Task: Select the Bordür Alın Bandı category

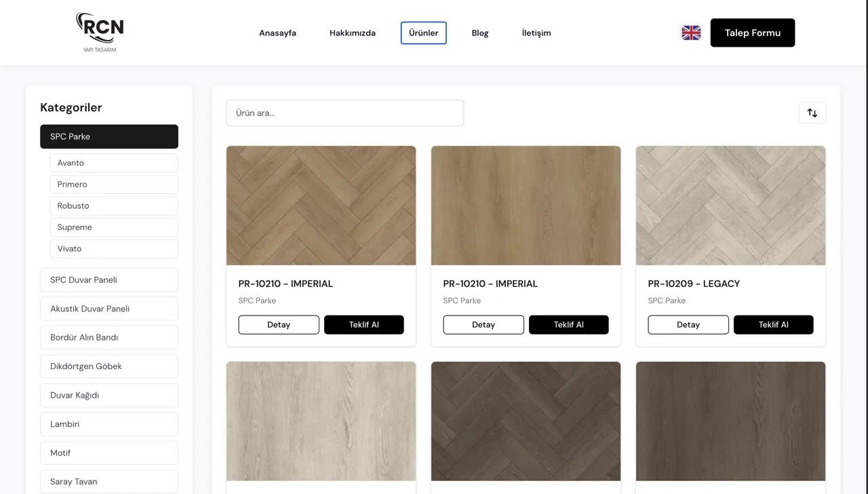Action: [109, 337]
